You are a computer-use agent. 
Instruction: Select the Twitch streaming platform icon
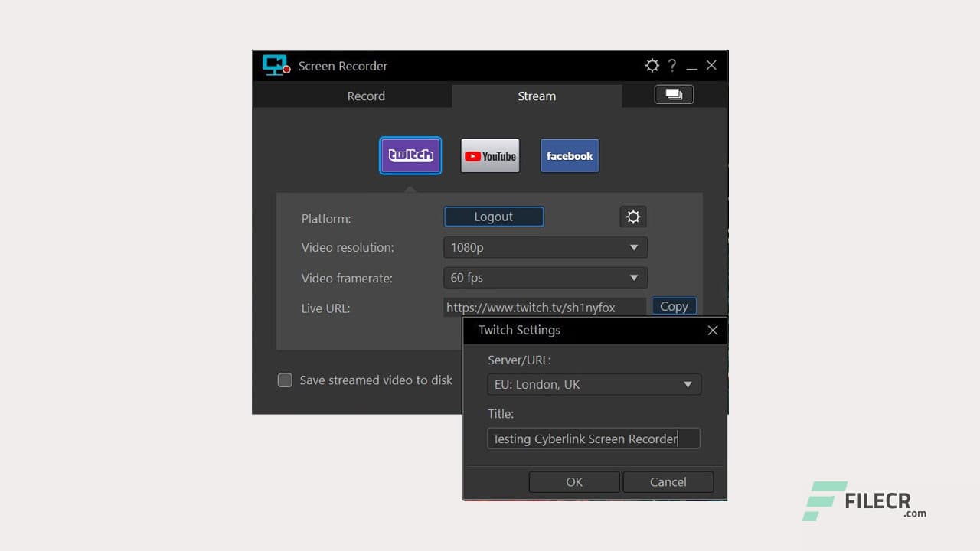[x=410, y=155]
